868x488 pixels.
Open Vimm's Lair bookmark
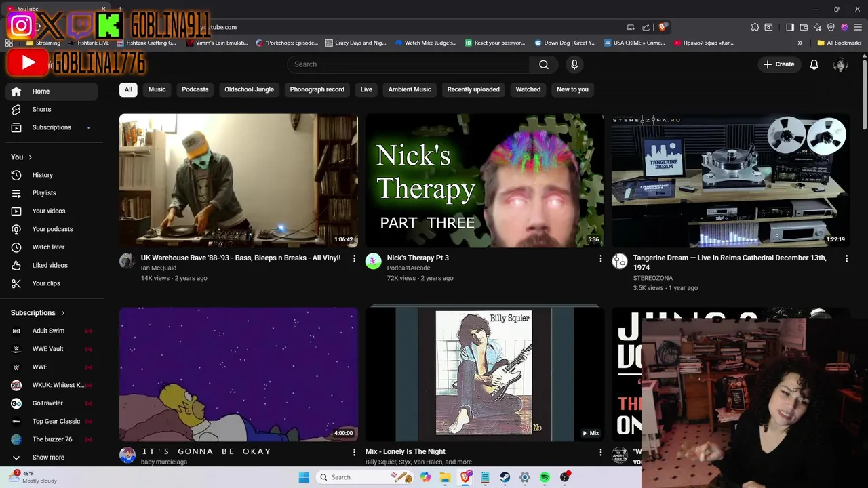tap(217, 43)
